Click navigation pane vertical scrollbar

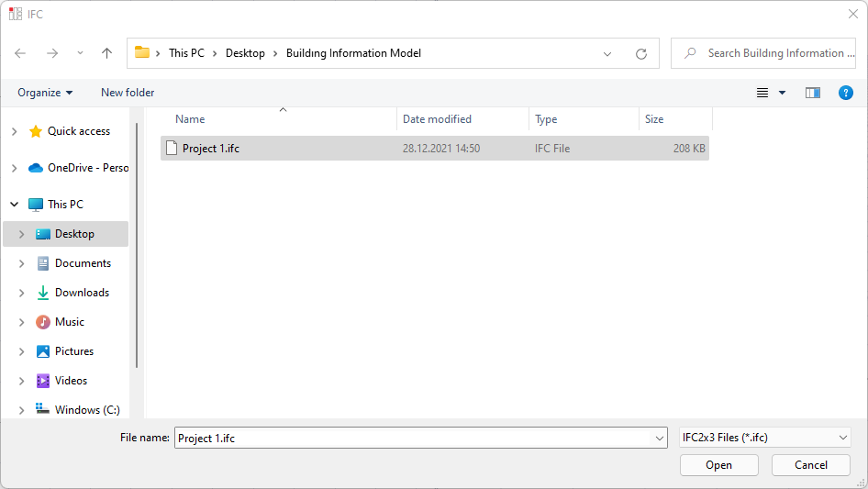tap(136, 245)
